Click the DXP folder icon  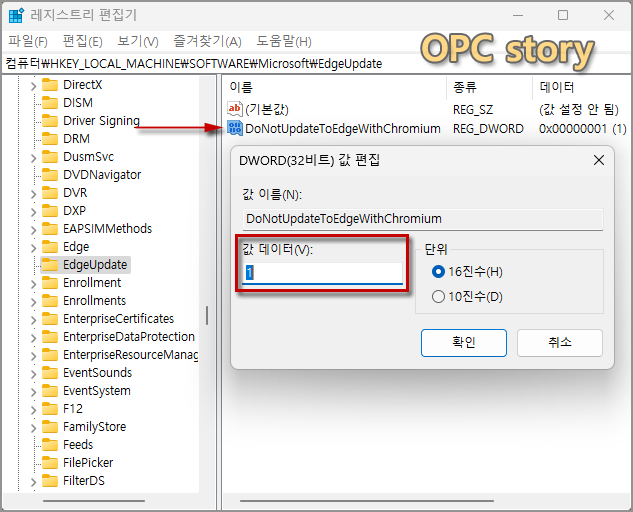tap(50, 211)
